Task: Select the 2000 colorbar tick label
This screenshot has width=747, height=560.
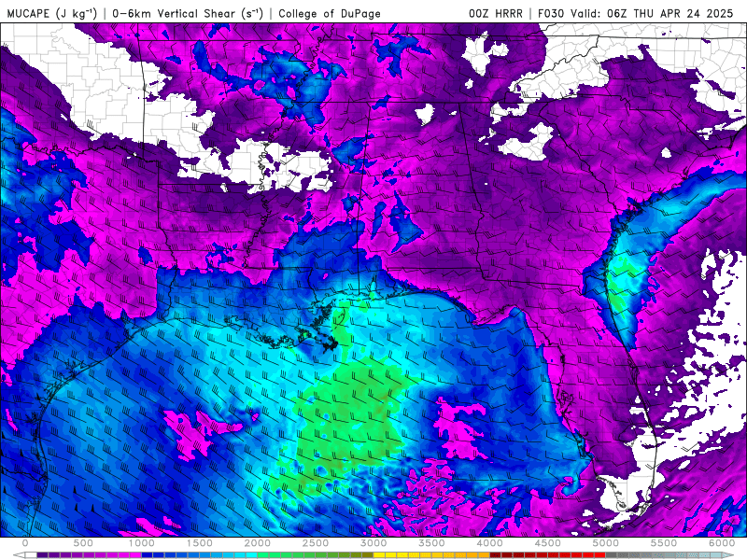Action: 258,543
